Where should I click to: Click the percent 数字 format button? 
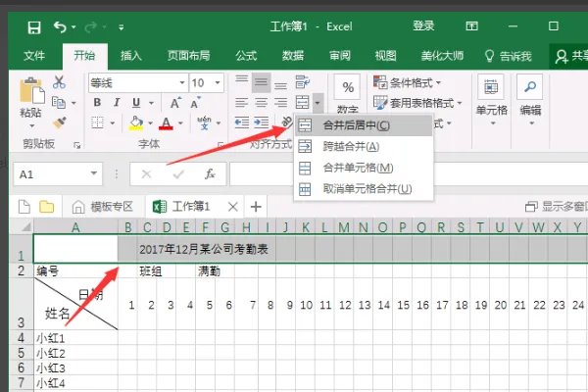(x=348, y=87)
